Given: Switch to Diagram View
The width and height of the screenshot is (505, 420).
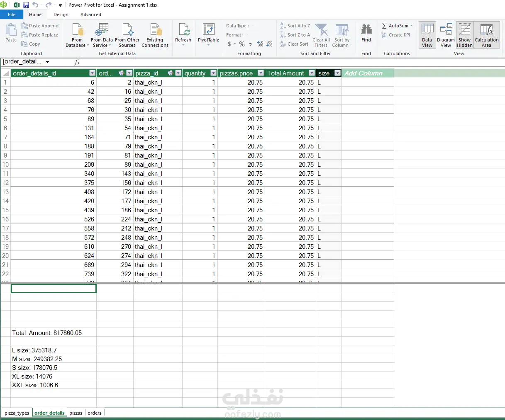Looking at the screenshot, I should (446, 35).
